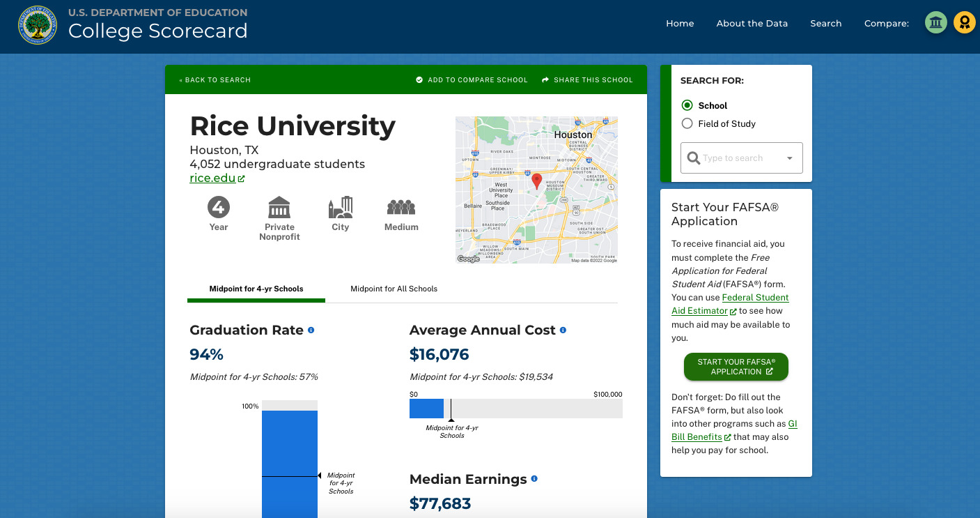This screenshot has width=980, height=518.
Task: Click the Medium size people icon
Action: (401, 207)
